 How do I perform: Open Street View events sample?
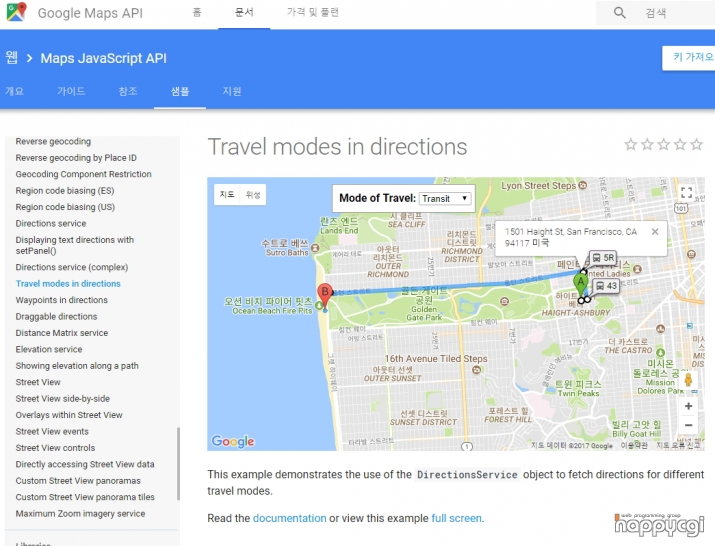coord(52,432)
